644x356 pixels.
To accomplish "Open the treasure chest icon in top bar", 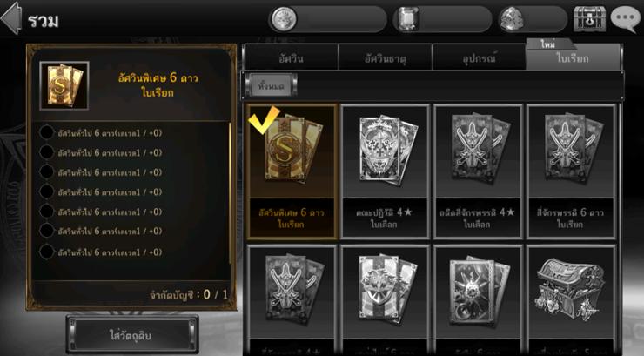I will pos(589,18).
